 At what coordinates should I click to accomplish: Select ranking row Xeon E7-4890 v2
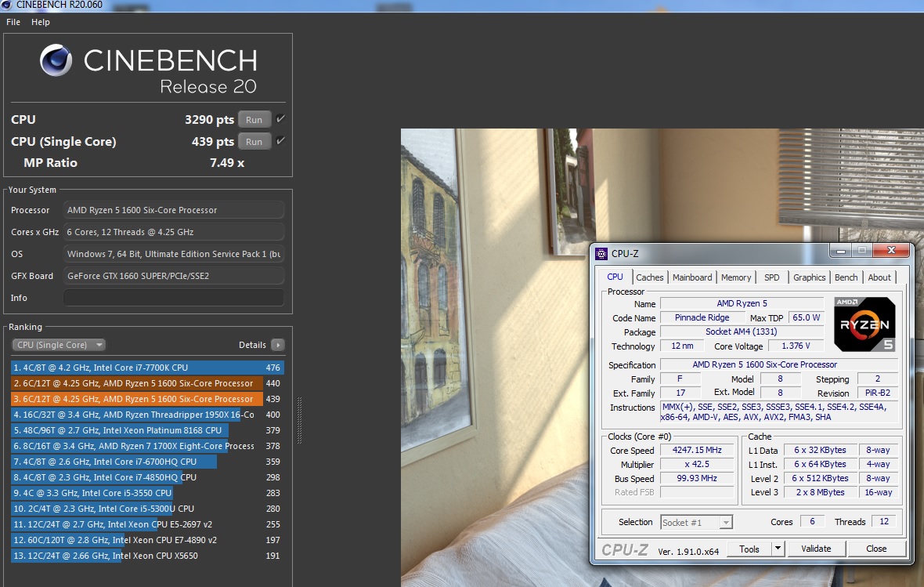tap(147, 540)
